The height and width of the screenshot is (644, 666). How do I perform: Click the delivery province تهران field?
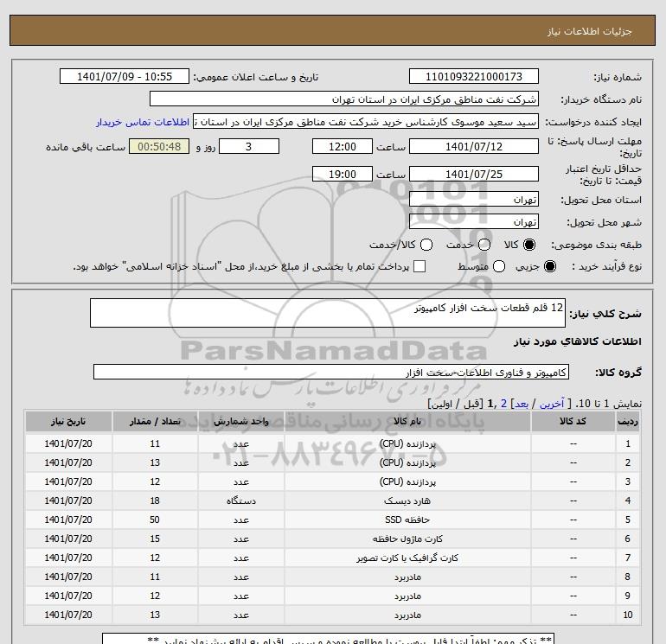coord(474,199)
